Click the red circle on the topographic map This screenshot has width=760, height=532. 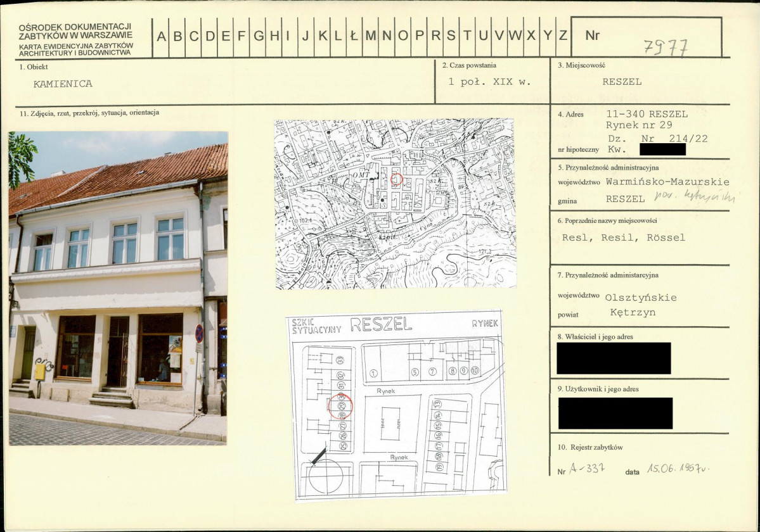click(x=396, y=180)
